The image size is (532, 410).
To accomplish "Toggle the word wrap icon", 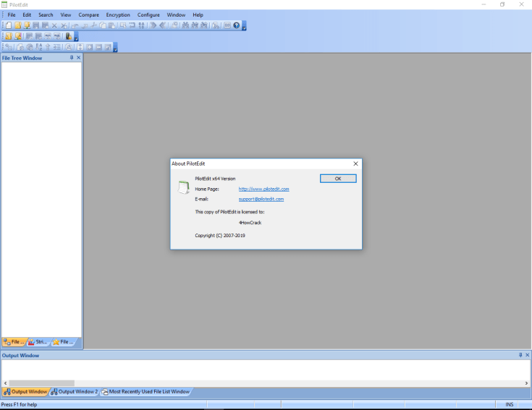I will [x=132, y=25].
